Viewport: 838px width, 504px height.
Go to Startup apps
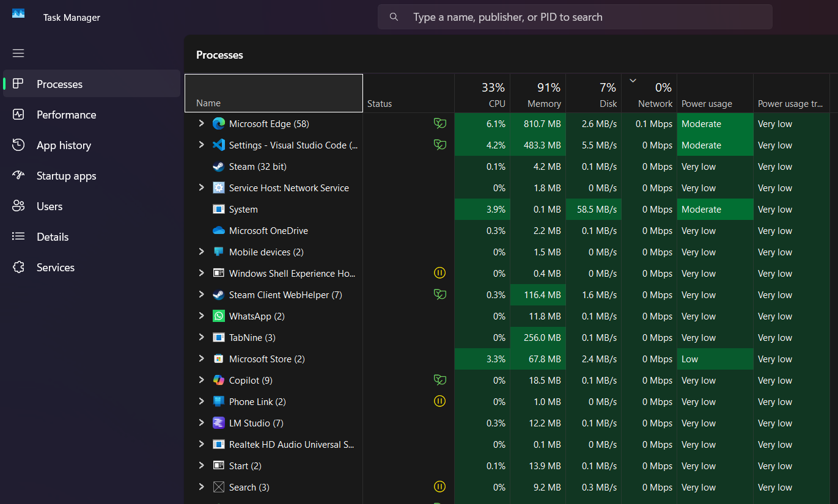click(x=92, y=176)
